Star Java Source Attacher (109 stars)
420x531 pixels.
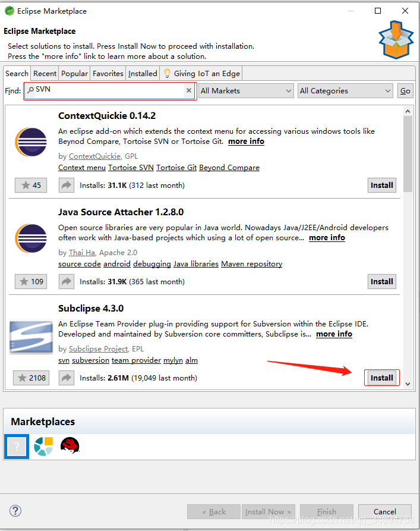[x=31, y=281]
